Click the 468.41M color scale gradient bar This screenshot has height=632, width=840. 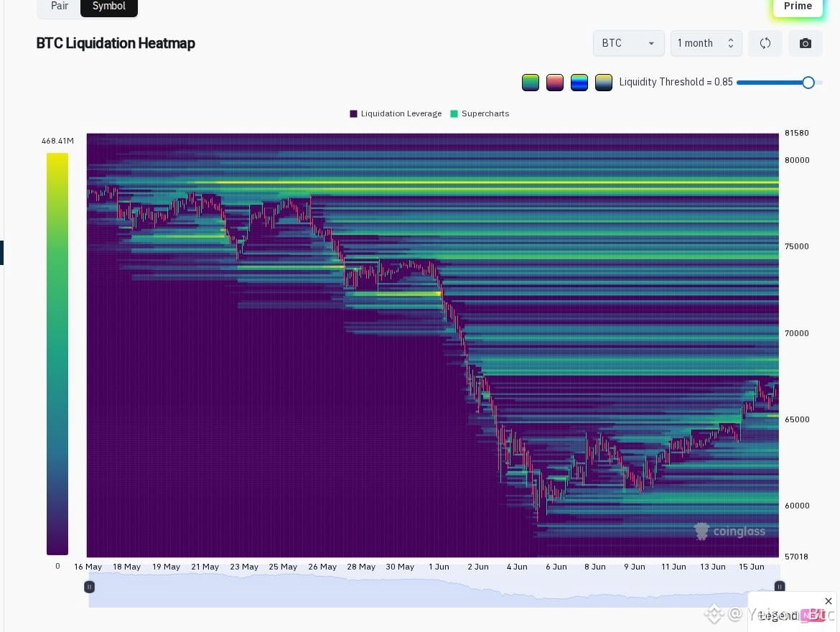pos(57,354)
